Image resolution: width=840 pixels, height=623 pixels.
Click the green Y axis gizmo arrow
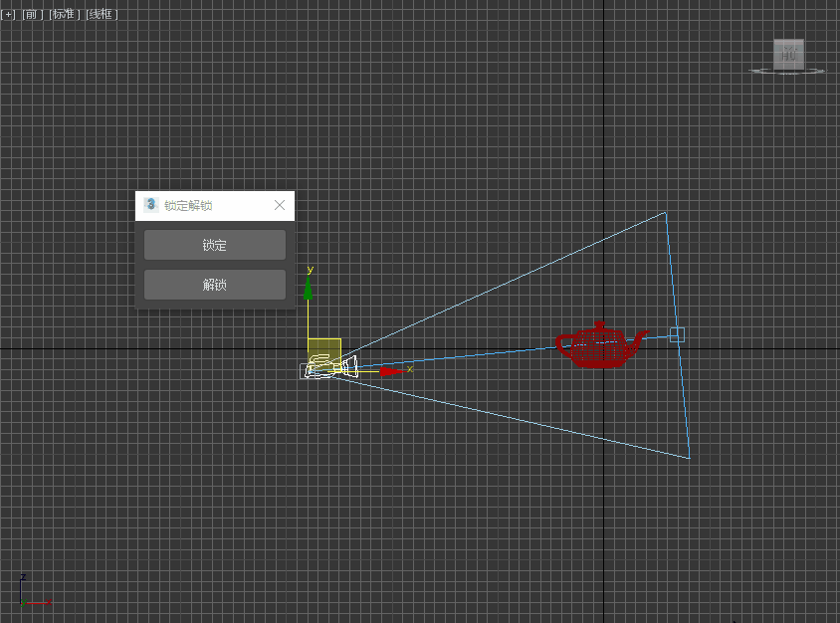click(x=309, y=289)
